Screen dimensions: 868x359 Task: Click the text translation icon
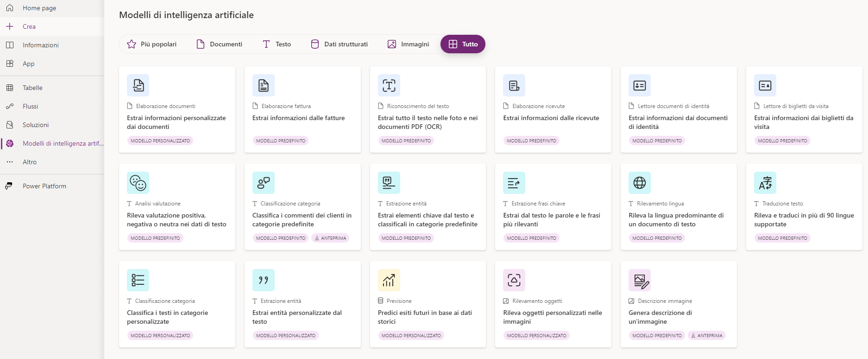click(765, 183)
